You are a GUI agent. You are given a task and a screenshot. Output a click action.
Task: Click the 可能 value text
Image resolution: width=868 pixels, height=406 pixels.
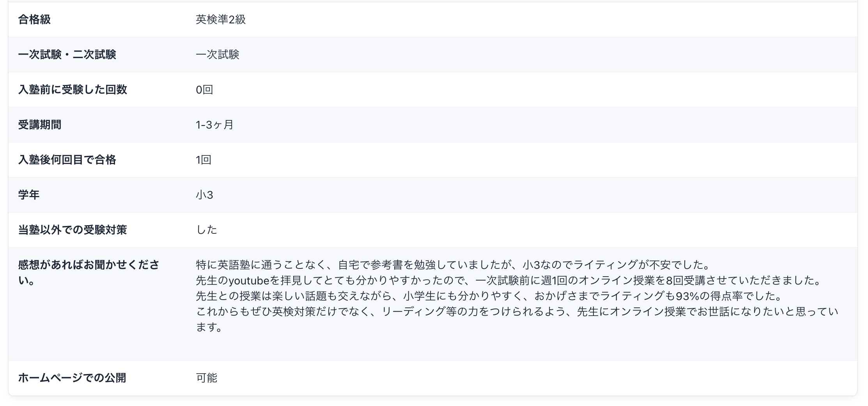pos(207,378)
